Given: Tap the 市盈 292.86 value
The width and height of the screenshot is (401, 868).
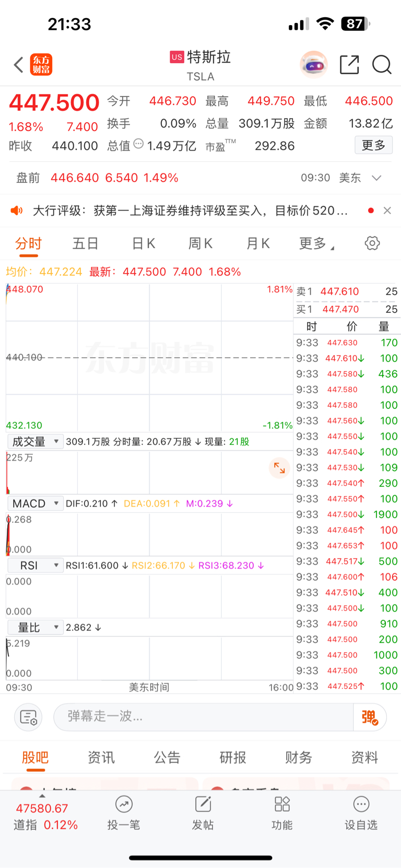Looking at the screenshot, I should pos(275,146).
